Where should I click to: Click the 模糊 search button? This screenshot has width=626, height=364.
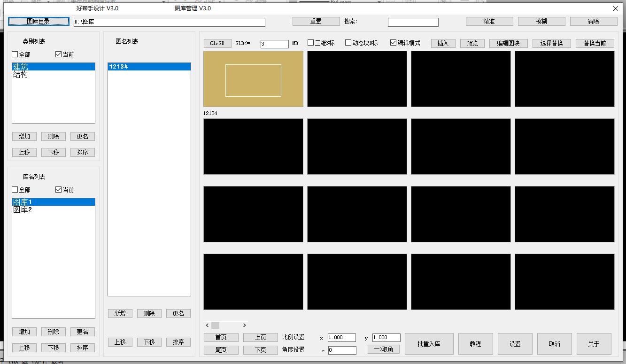(x=541, y=22)
